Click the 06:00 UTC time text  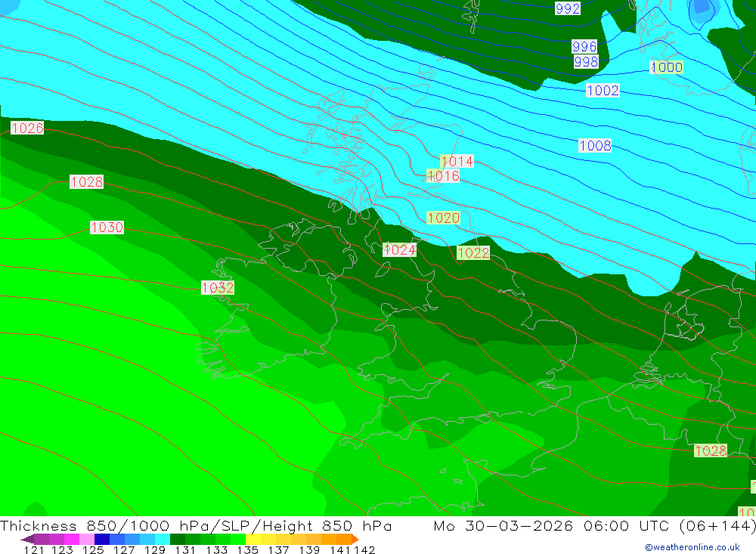click(x=629, y=525)
